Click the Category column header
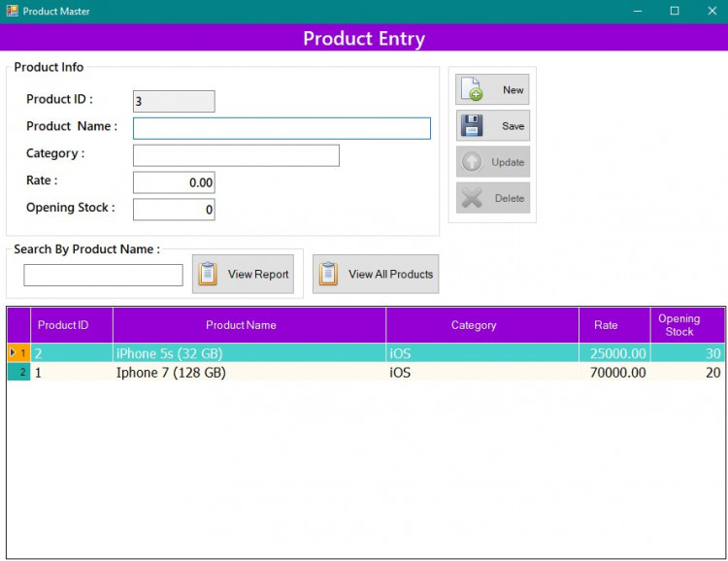The image size is (728, 561). pyautogui.click(x=474, y=325)
